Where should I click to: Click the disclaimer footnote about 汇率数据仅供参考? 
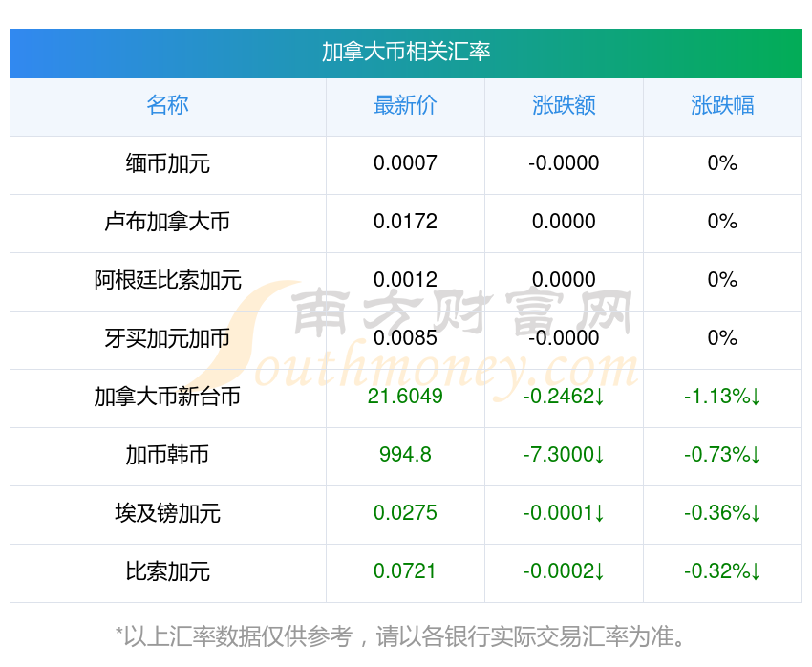(400, 636)
